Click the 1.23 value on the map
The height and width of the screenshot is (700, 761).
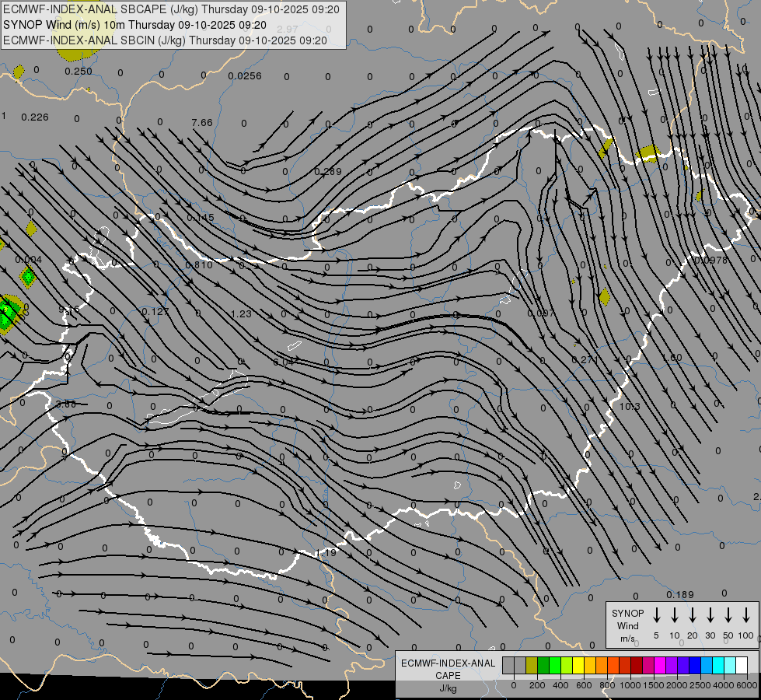coord(241,313)
